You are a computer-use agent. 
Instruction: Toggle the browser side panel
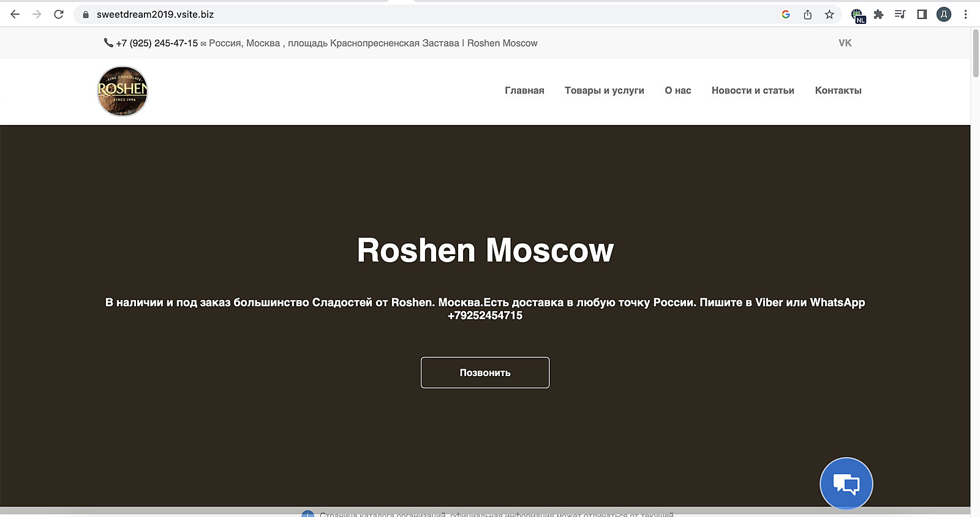922,15
